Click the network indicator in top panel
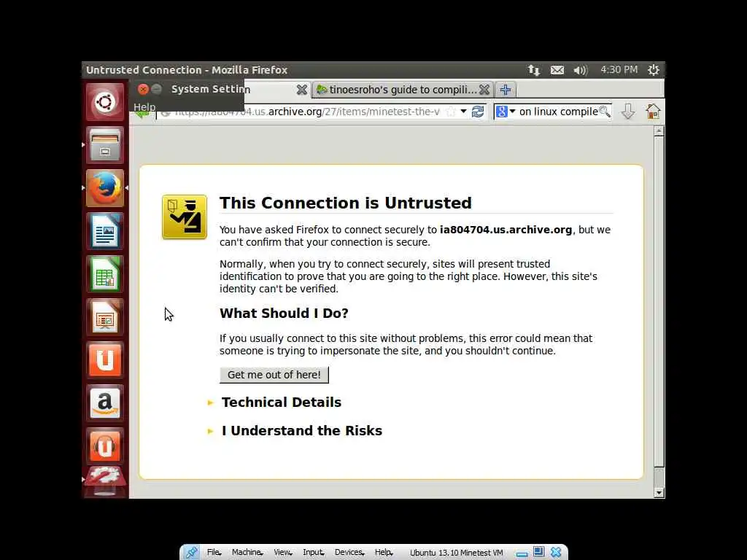Image resolution: width=747 pixels, height=560 pixels. [x=533, y=70]
